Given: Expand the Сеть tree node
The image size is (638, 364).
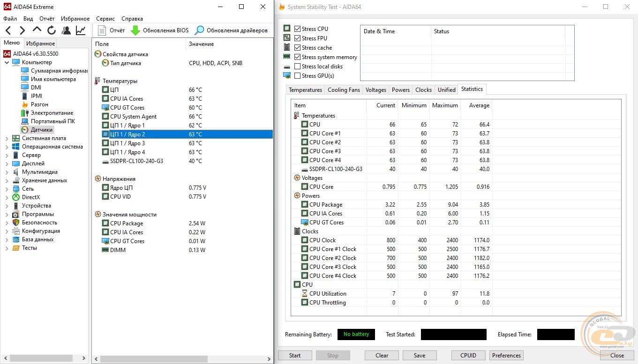Looking at the screenshot, I should click(7, 189).
